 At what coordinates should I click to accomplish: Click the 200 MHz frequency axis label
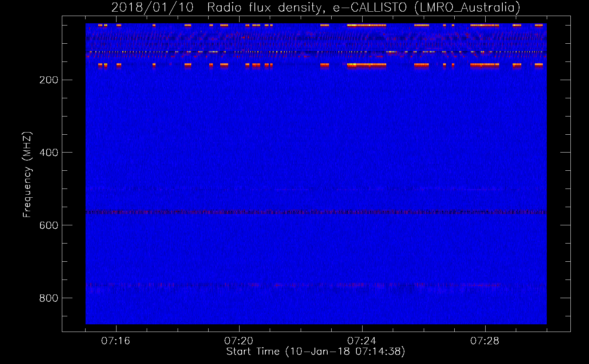pyautogui.click(x=48, y=80)
